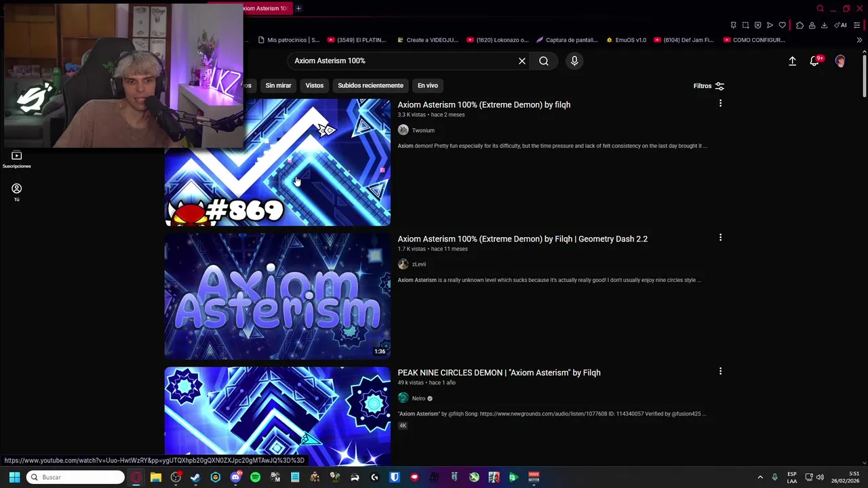Screen dimensions: 868x488
Task: Click the browser pin icon in toolbar
Action: pyautogui.click(x=733, y=25)
